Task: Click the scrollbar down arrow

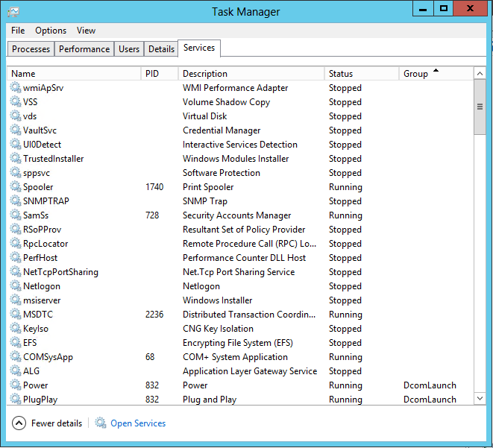Action: [x=480, y=398]
